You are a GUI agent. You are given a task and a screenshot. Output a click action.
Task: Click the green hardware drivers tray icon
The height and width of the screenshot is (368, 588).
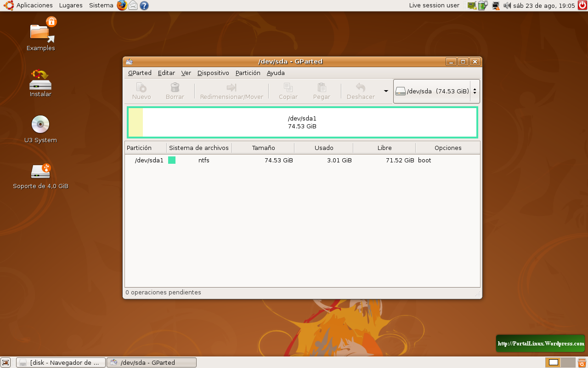(x=472, y=6)
